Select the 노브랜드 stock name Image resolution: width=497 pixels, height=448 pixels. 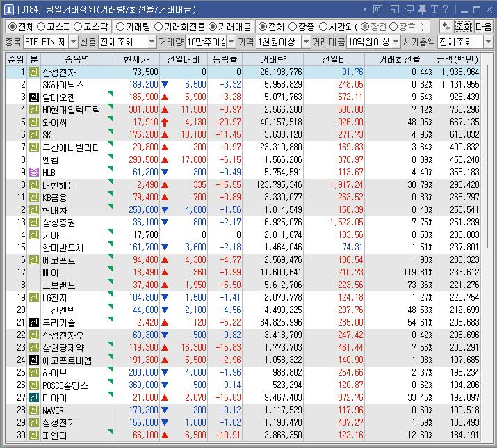[59, 285]
